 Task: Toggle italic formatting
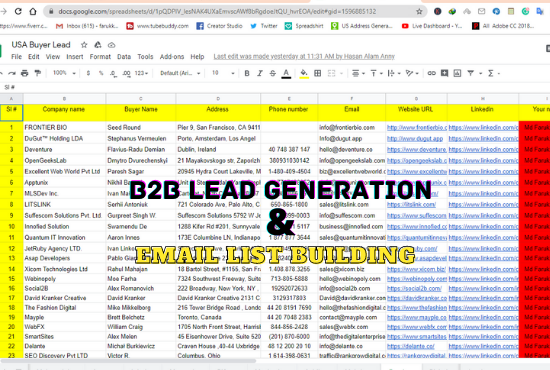coord(260,73)
